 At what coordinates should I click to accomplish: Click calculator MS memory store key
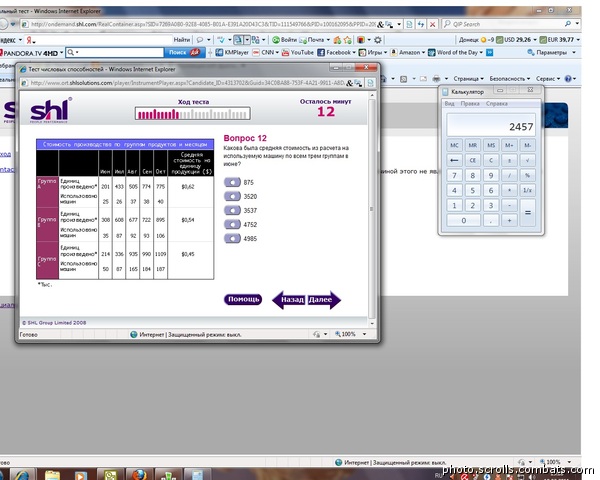(491, 145)
